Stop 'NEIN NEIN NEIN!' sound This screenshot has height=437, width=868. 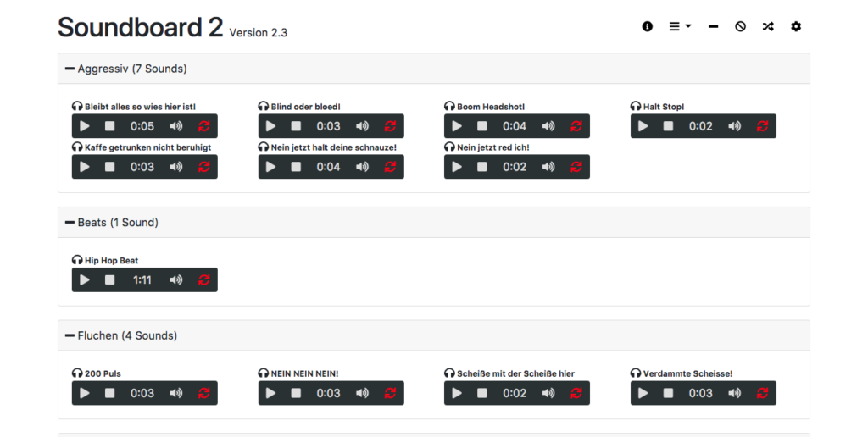296,393
